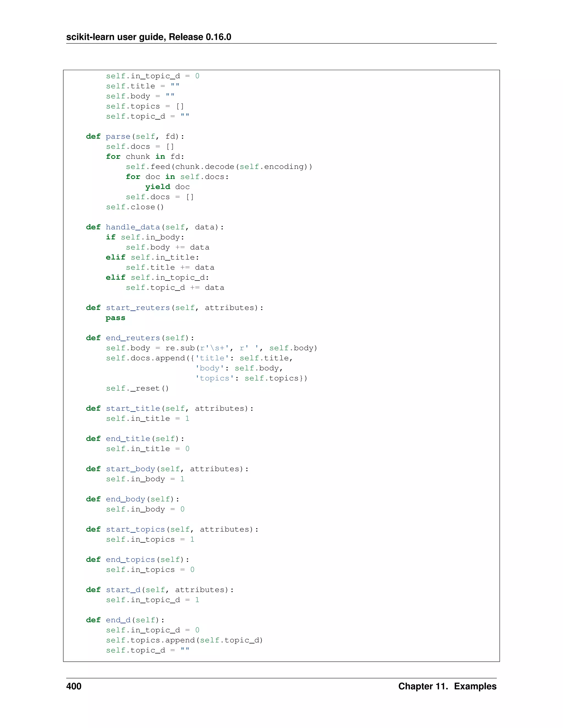Image resolution: width=563 pixels, height=728 pixels.
Task: Click 'self.body = ""' line near top
Action: 140,96
